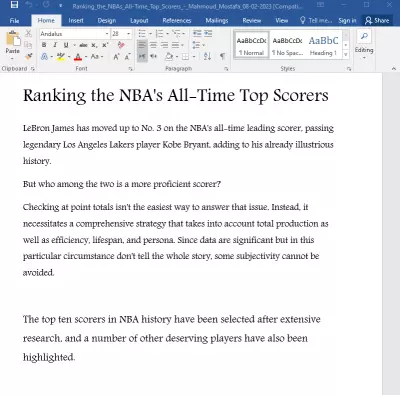Apply multilevel list formatting

coord(176,33)
